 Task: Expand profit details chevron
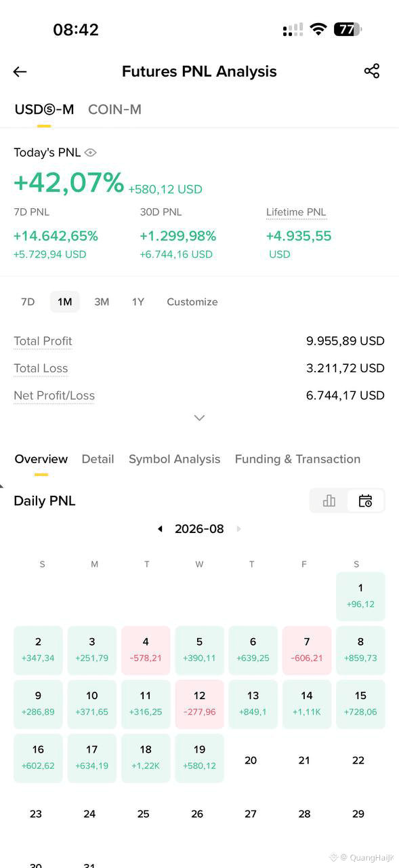[199, 418]
